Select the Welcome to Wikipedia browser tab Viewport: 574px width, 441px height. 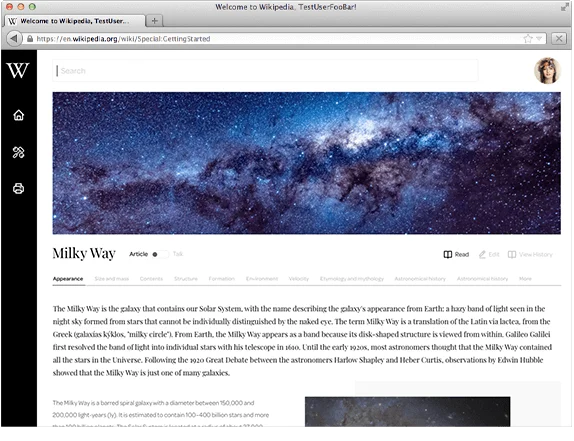pyautogui.click(x=74, y=21)
